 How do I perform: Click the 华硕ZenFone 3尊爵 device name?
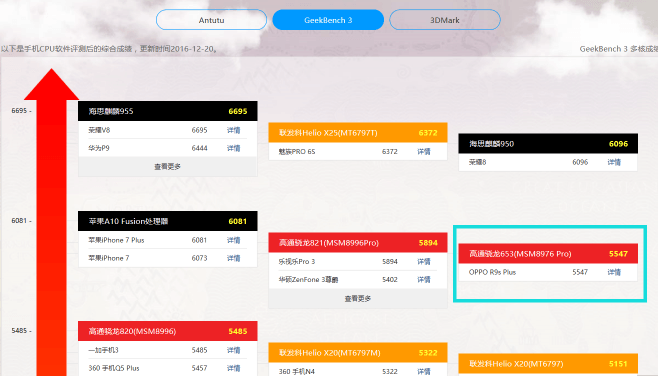308,279
